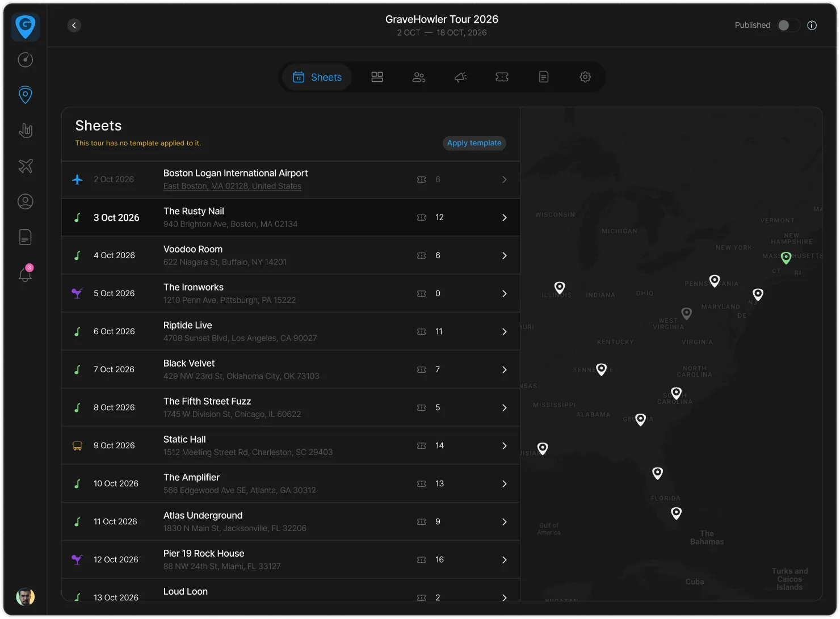
Task: Click the cocktail icon on the 5 Oct row
Action: pos(77,293)
